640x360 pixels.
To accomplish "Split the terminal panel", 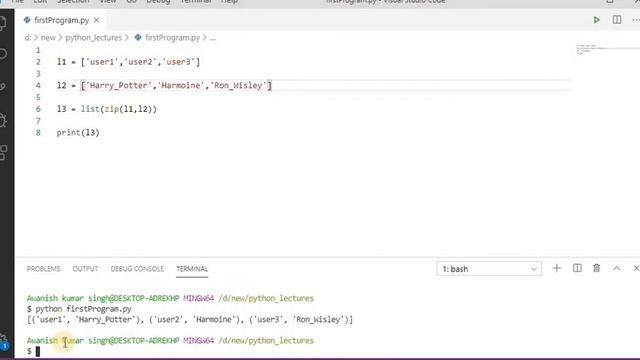I will (x=577, y=268).
